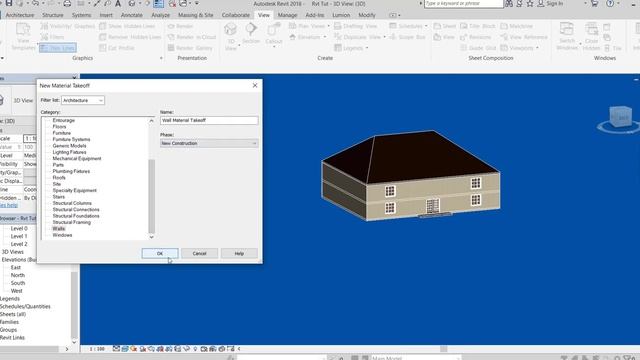Click the Undo arrow icon
640x360 pixels.
[36, 4]
